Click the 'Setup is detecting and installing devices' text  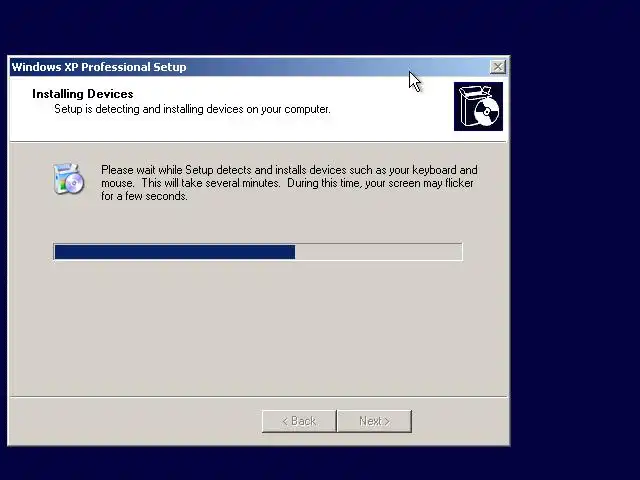[192, 109]
